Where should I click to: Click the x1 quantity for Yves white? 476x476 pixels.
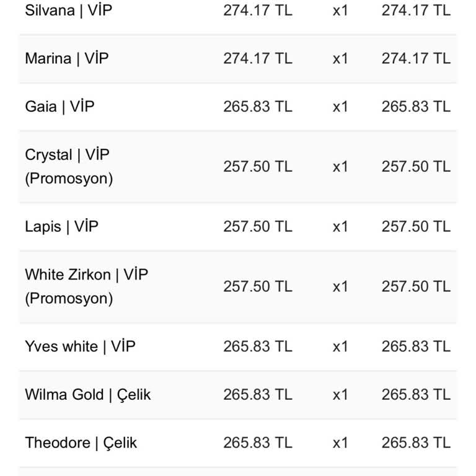pyautogui.click(x=340, y=346)
